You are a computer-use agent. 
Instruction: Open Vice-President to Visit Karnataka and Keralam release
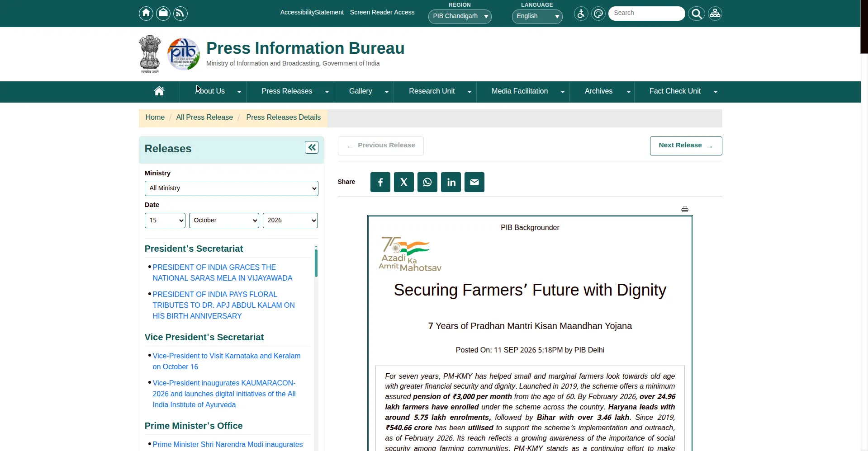click(227, 362)
